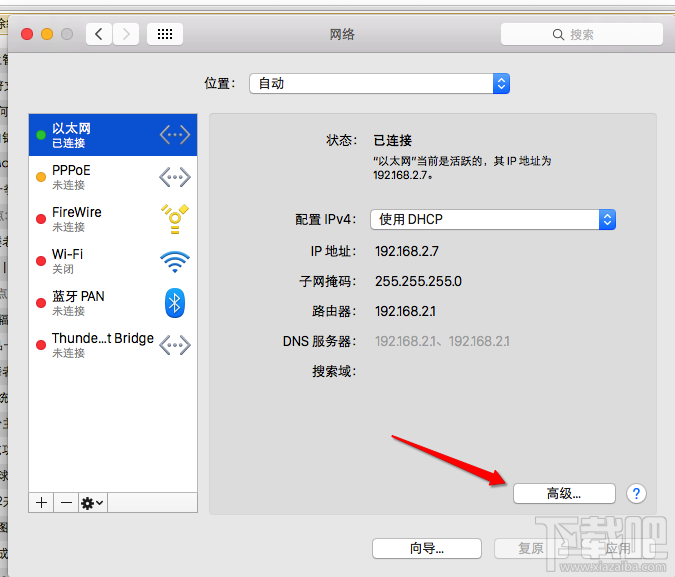Click orange status dot of PPPoE
The image size is (675, 577).
[x=41, y=177]
